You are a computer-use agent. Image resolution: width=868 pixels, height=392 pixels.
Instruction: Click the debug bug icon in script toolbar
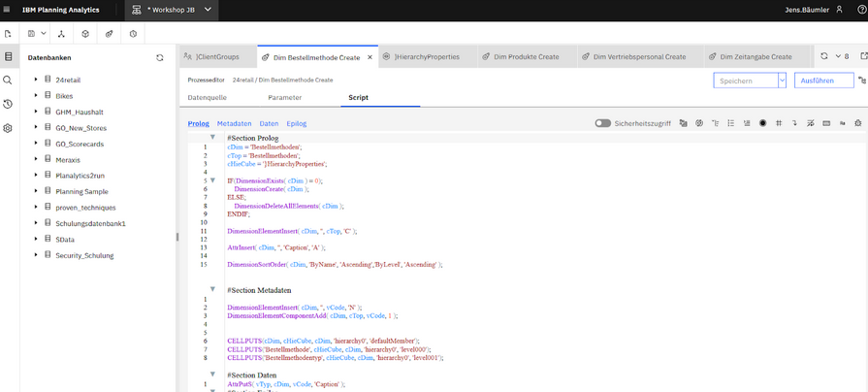coord(857,123)
